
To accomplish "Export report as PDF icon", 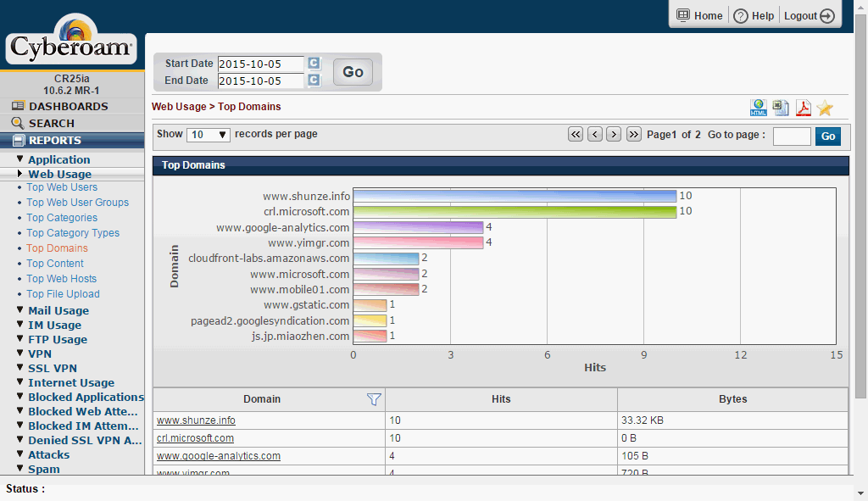I will tap(804, 108).
